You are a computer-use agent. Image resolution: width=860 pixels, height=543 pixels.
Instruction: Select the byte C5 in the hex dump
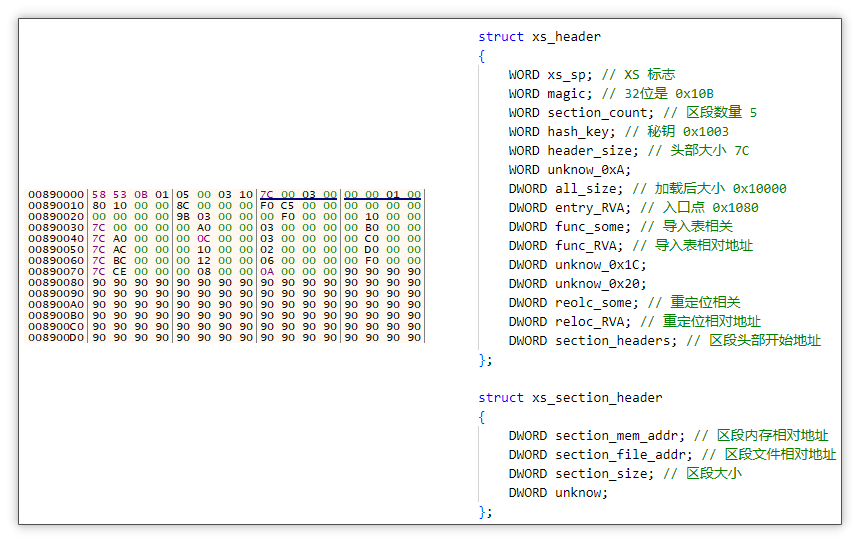tap(287, 206)
